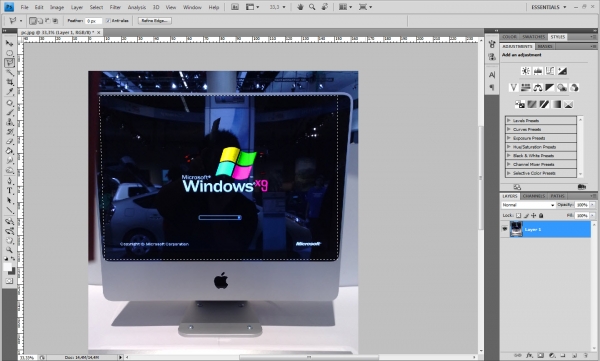The image size is (600, 361).
Task: Toggle Quick Mask mode
Action: [9, 281]
